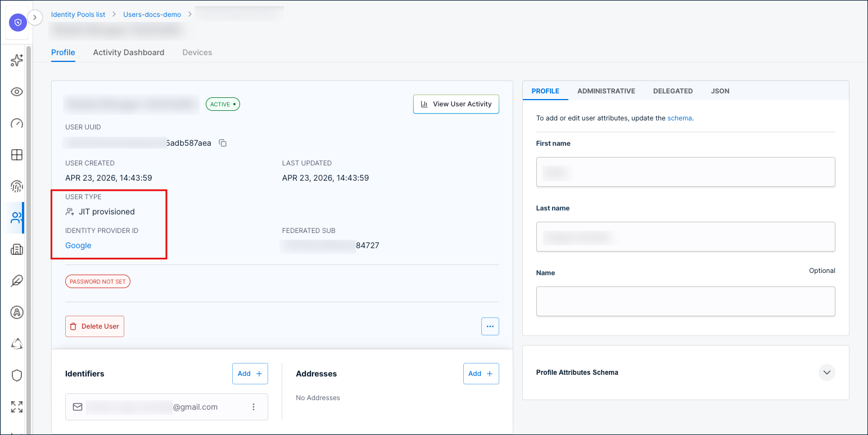Click the purple shield logo icon
868x435 pixels.
(x=18, y=23)
